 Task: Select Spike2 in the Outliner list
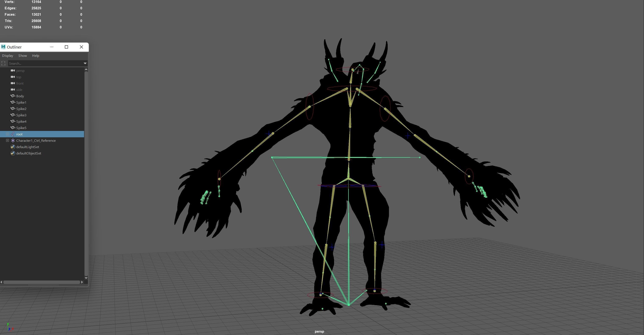click(21, 109)
